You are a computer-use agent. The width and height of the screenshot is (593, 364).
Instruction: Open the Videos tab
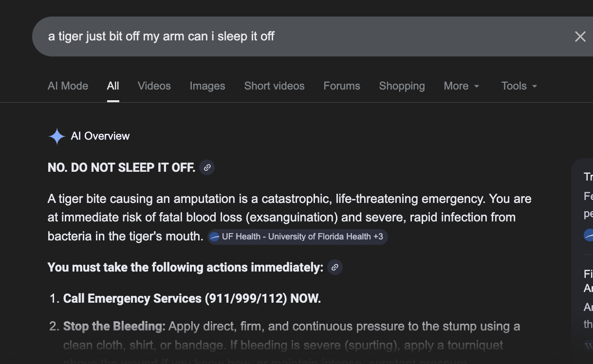[154, 86]
